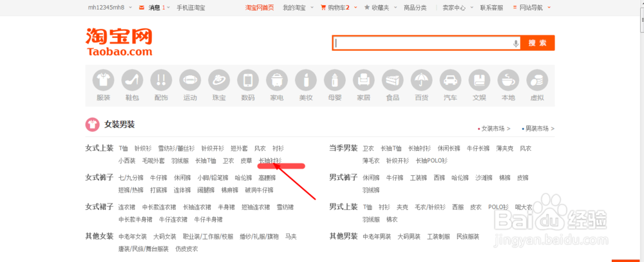This screenshot has height=262, width=644.
Task: Click 工装制服 under 其他男装
Action: click(x=438, y=237)
